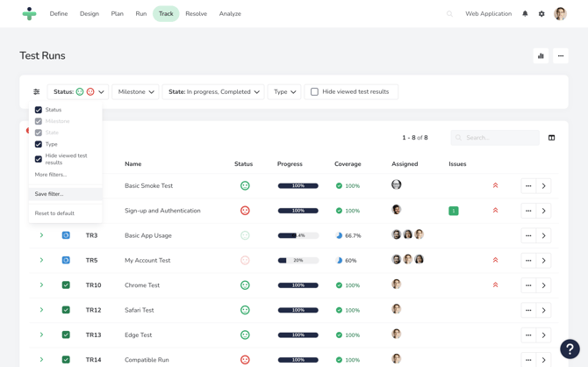The width and height of the screenshot is (588, 367).
Task: Toggle the column layout icon
Action: tap(551, 138)
